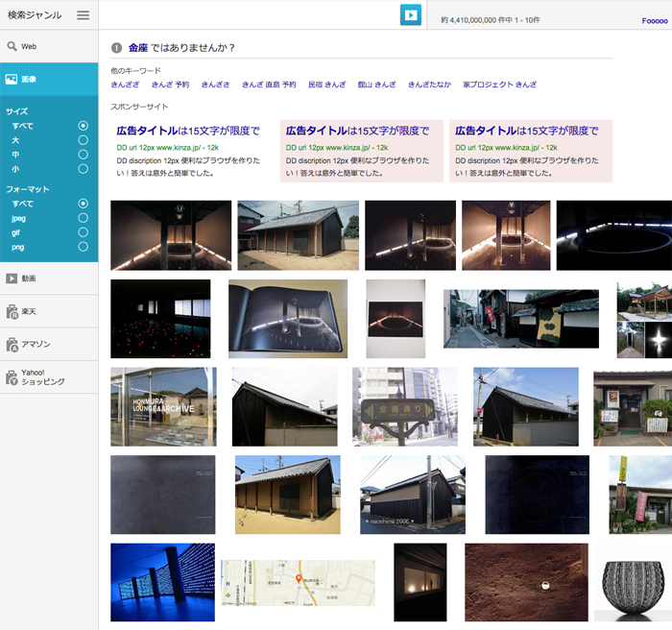Image resolution: width=672 pixels, height=630 pixels.
Task: Click the blue play button in header
Action: [x=411, y=14]
